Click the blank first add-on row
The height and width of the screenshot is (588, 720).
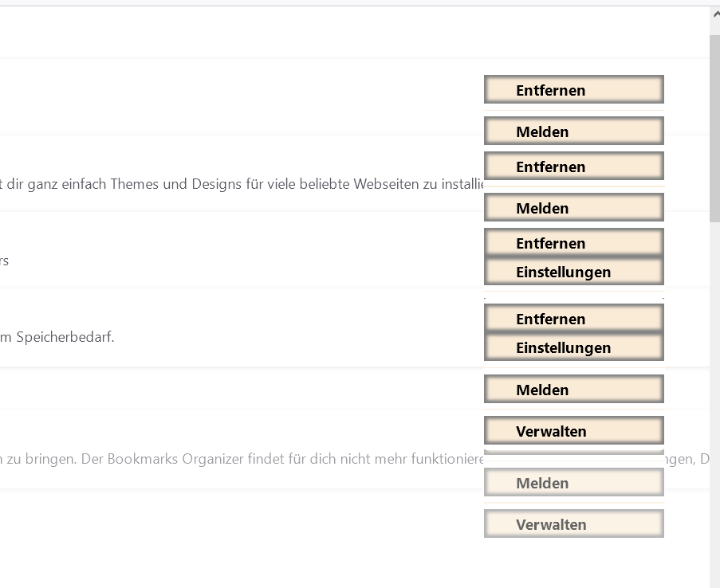tap(239, 96)
